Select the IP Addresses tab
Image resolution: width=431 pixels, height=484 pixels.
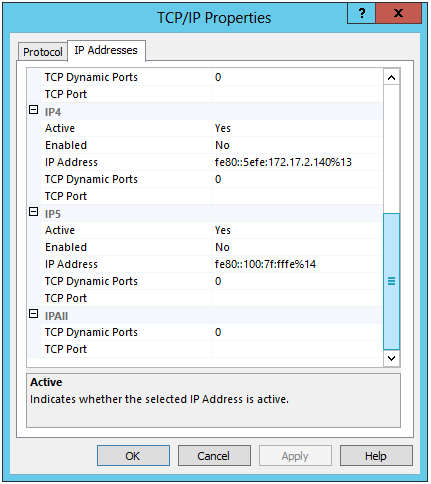click(x=106, y=50)
